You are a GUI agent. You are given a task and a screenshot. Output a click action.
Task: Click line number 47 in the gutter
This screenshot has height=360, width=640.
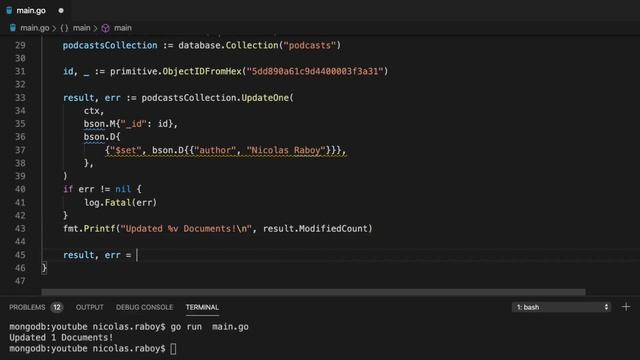tap(20, 281)
